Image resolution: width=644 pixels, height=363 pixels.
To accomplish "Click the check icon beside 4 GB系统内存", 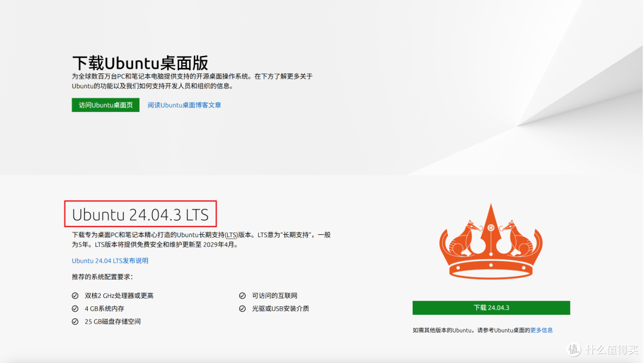I will tap(75, 308).
